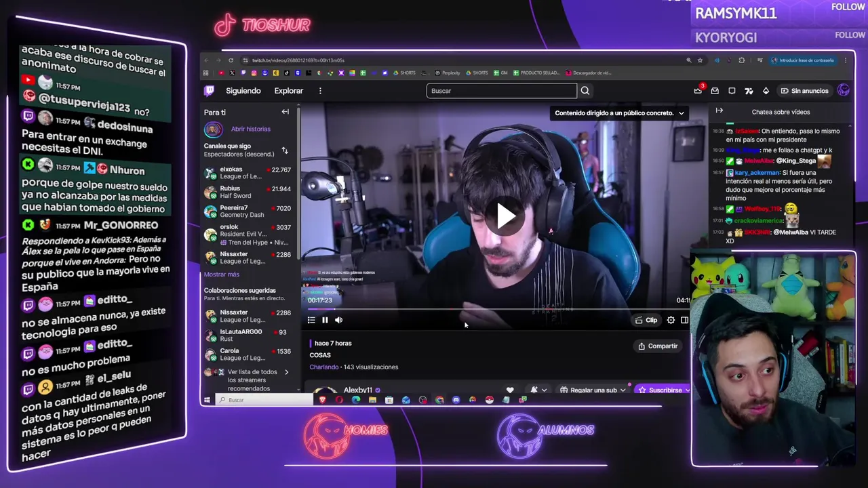
Task: Open the notification bell dropdown for Alexby11
Action: (538, 390)
